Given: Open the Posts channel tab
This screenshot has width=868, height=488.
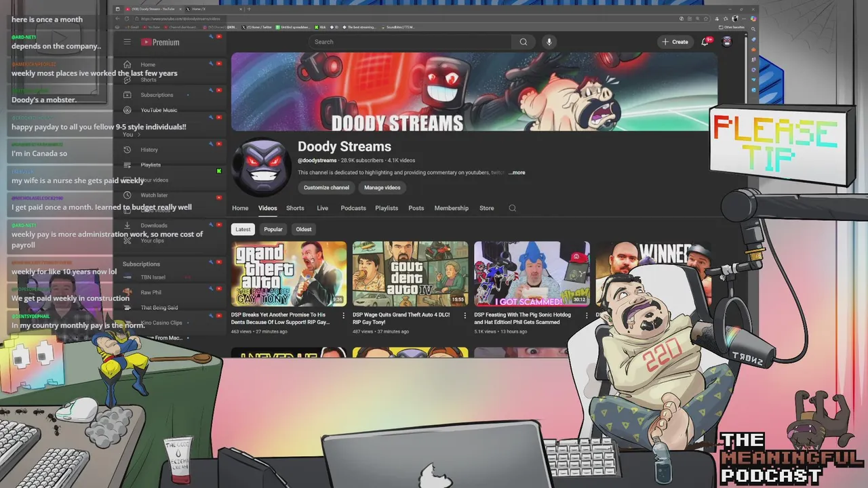Looking at the screenshot, I should pyautogui.click(x=416, y=208).
